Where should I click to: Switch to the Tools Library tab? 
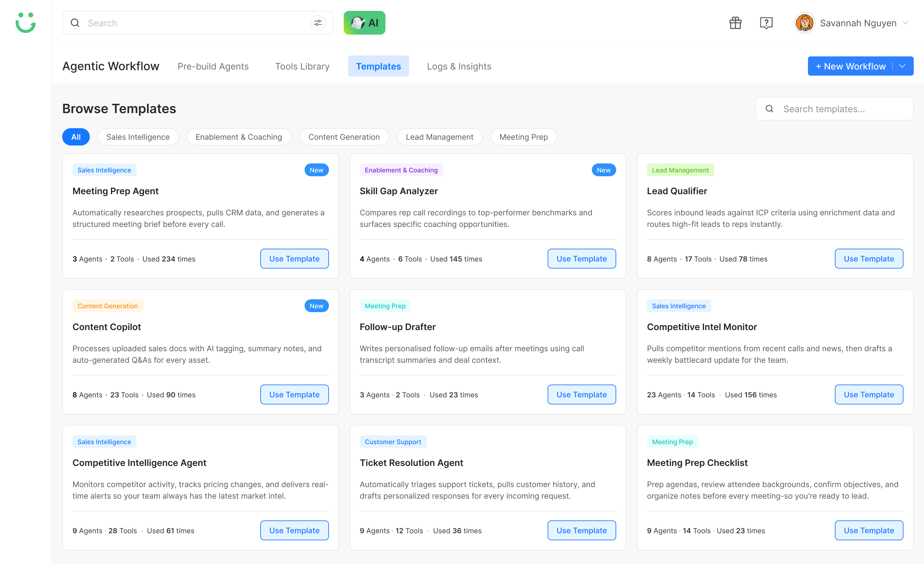pos(302,66)
